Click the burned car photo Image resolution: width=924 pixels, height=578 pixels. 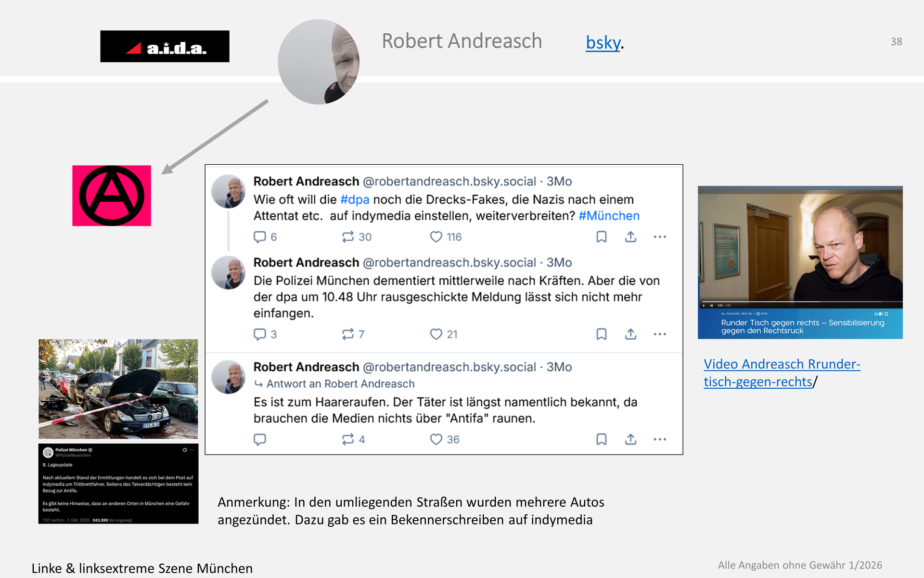118,388
